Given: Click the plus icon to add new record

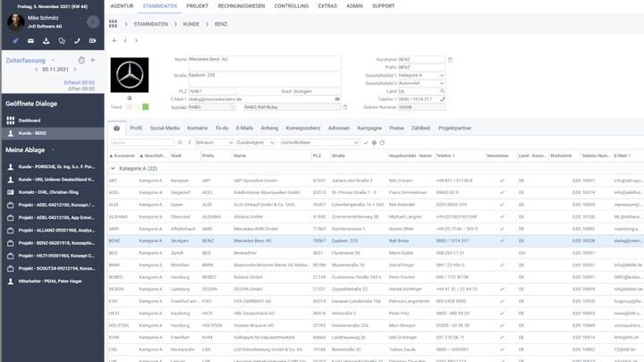Looking at the screenshot, I should click(114, 40).
